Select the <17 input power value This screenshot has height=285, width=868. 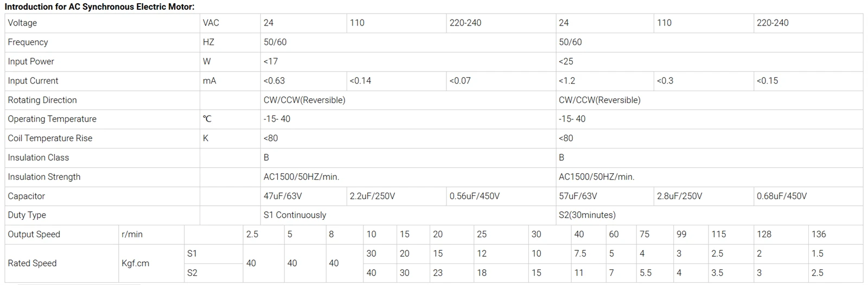408,61
